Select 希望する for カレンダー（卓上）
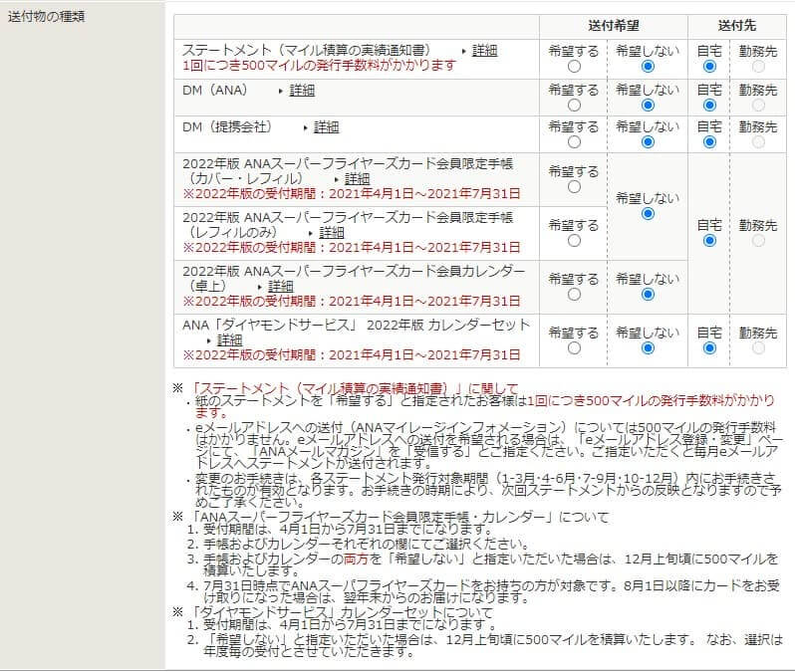The image size is (795, 672). coord(574,294)
